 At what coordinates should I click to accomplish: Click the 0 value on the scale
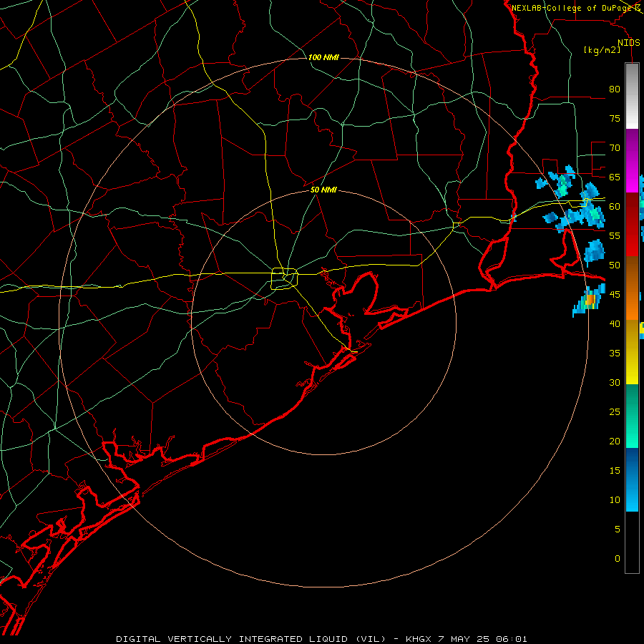[618, 559]
